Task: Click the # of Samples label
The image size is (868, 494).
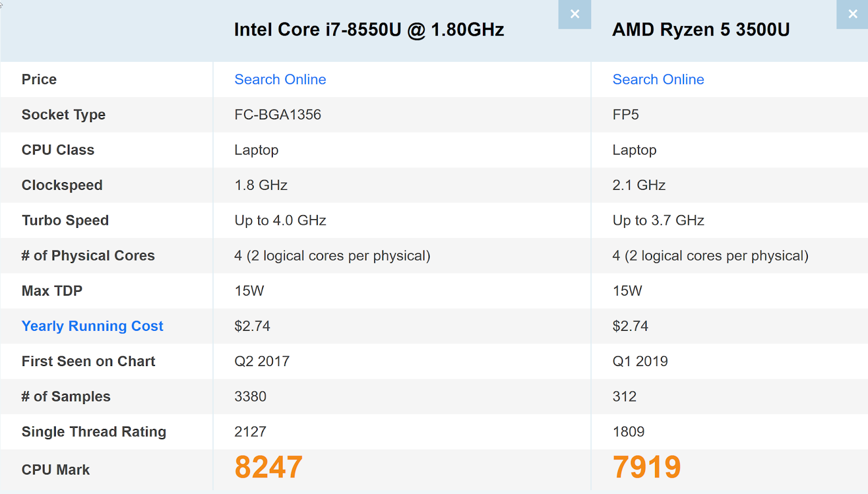Action: pos(66,397)
